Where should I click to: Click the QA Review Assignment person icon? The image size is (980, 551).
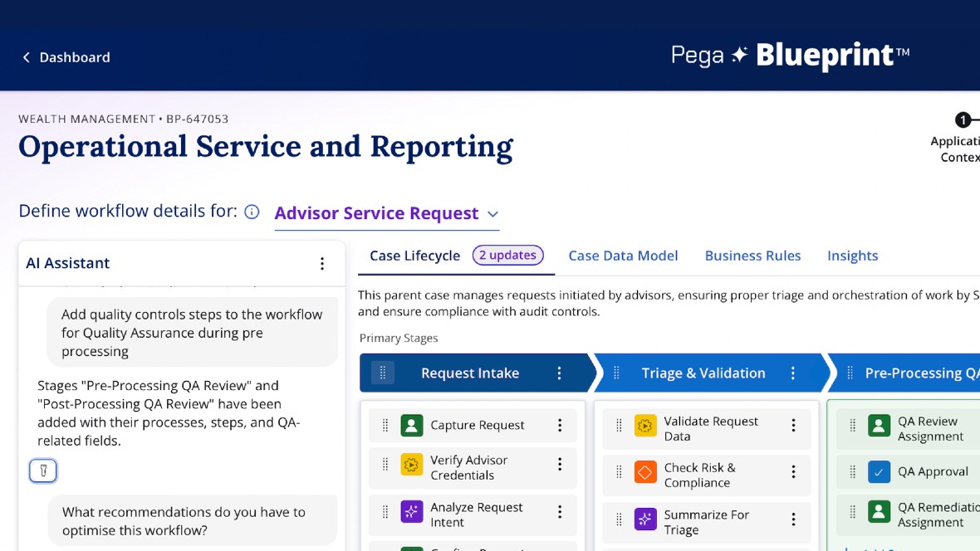click(879, 425)
